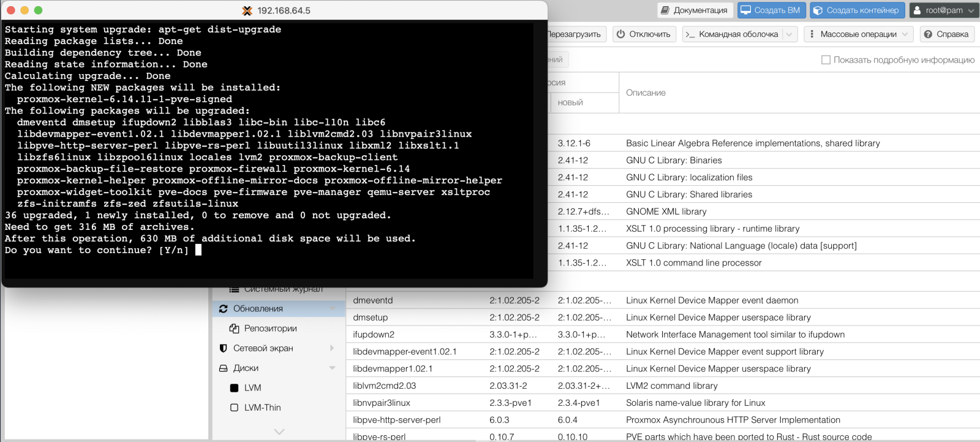This screenshot has height=442, width=980.
Task: Open the Документация button
Action: [695, 10]
